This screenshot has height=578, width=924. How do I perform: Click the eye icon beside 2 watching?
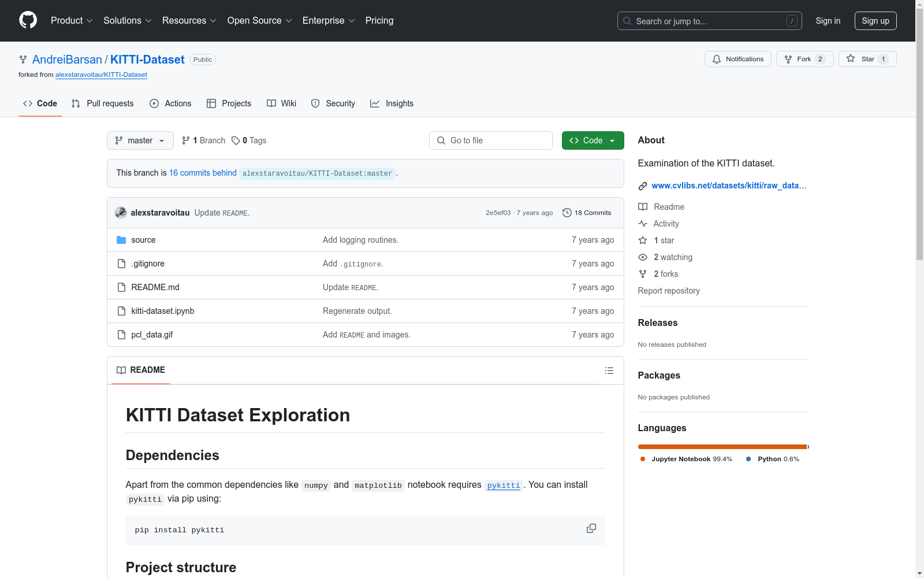click(643, 257)
